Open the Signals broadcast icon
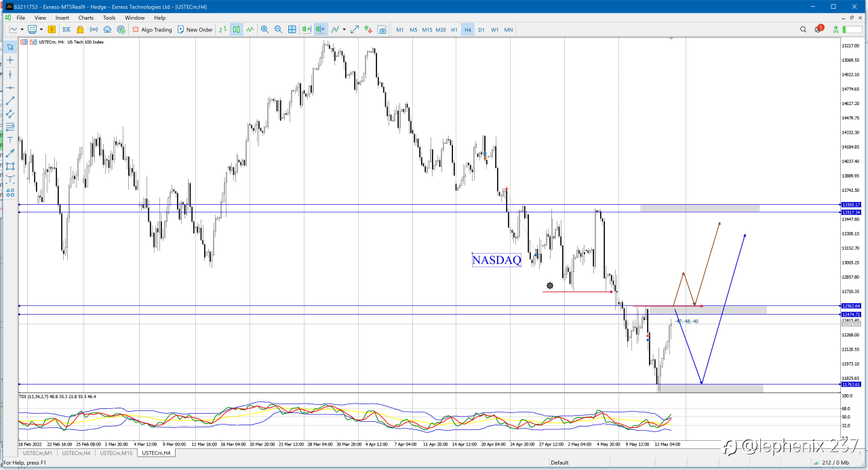 point(94,30)
